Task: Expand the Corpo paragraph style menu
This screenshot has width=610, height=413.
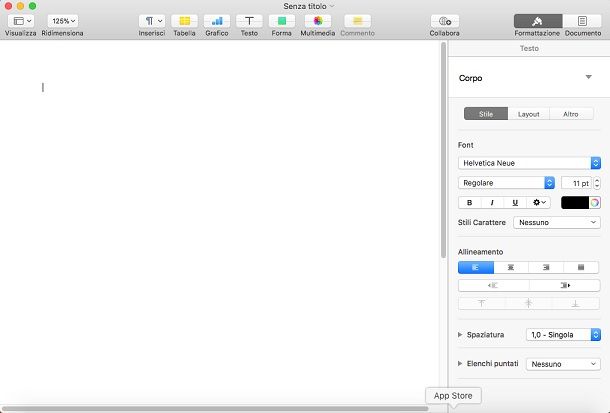Action: 589,77
